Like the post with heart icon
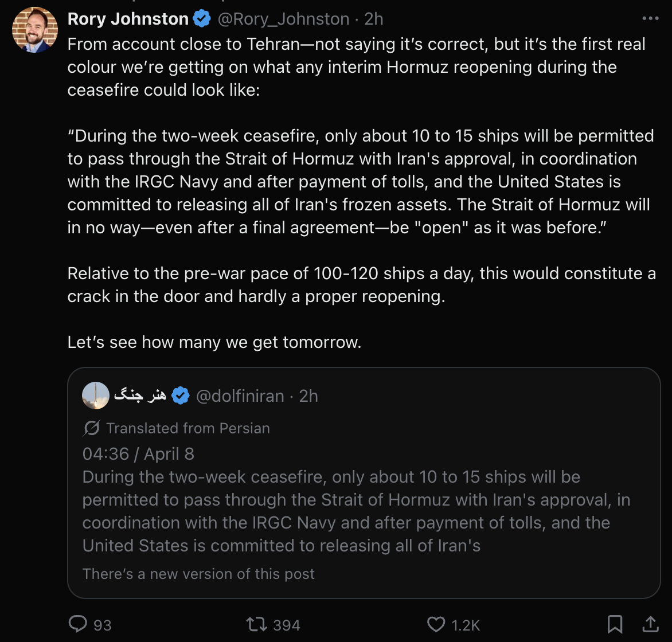This screenshot has width=672, height=642. click(x=436, y=624)
